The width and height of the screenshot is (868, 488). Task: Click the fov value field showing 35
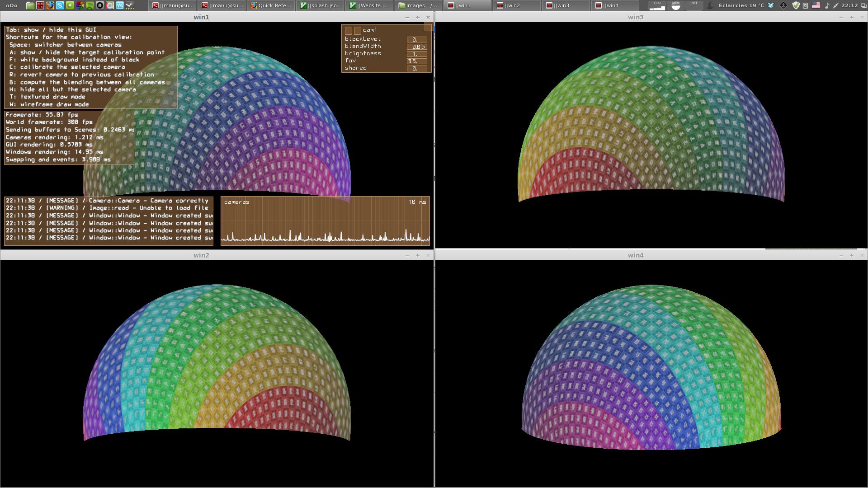[x=417, y=61]
